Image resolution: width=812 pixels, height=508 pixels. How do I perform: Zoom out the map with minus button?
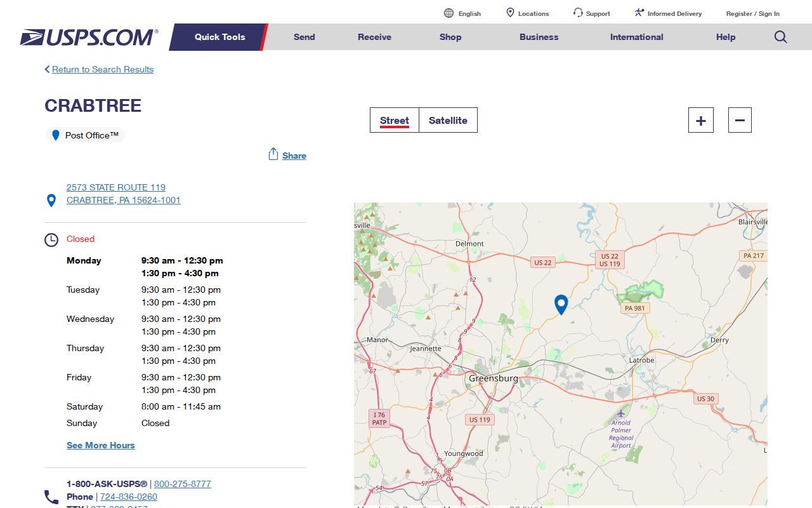(x=740, y=120)
